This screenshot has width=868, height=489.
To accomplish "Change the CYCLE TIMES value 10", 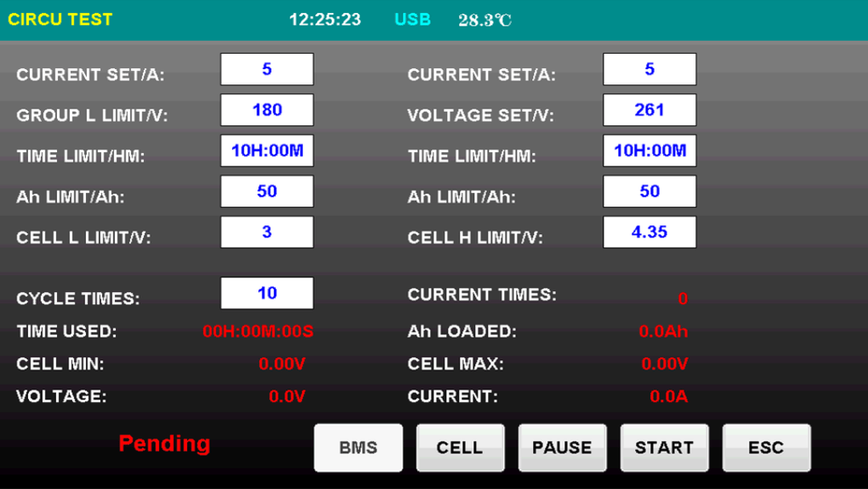I will [267, 294].
